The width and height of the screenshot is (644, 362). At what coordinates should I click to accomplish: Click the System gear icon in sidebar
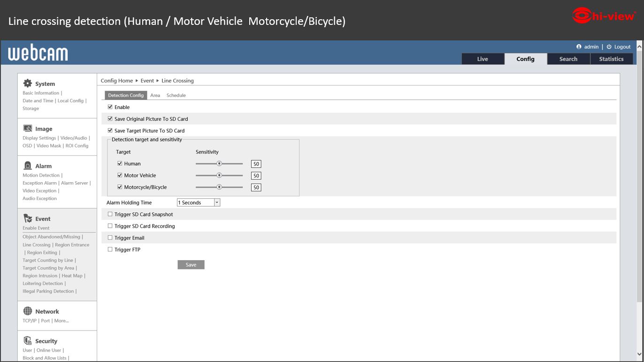tap(28, 84)
